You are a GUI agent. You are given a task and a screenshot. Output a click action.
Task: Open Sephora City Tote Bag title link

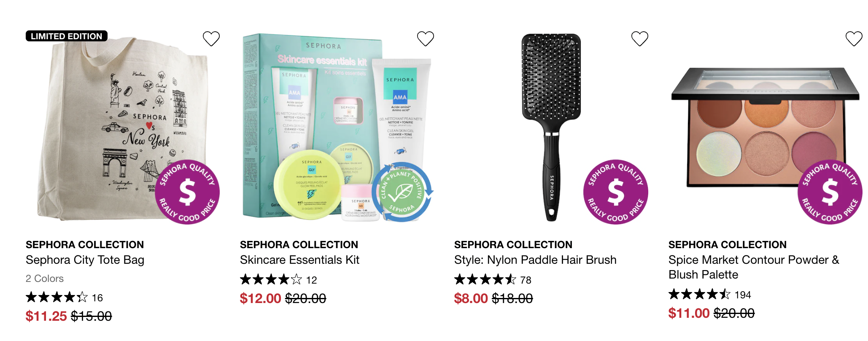[85, 260]
